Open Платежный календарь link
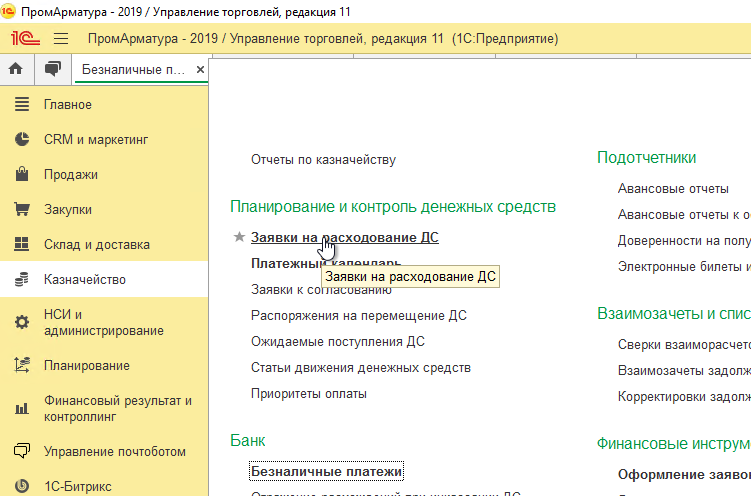The image size is (751, 496). 326,263
